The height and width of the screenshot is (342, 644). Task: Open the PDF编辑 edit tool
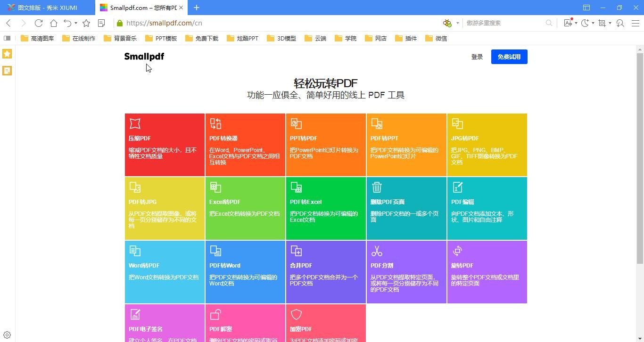coord(487,208)
